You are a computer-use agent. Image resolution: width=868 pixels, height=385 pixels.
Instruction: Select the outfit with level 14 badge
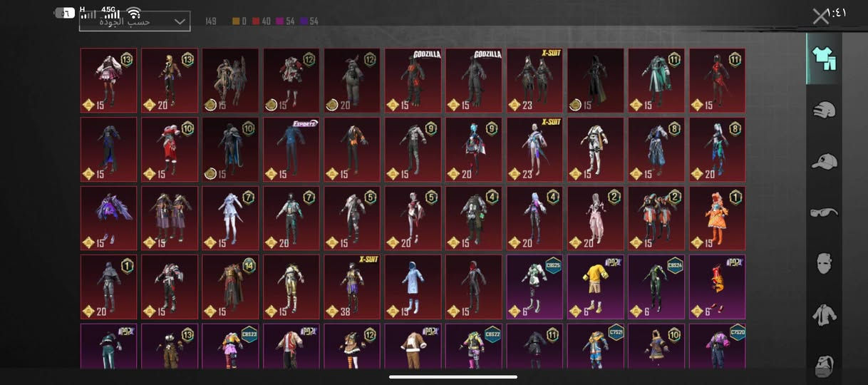click(230, 287)
